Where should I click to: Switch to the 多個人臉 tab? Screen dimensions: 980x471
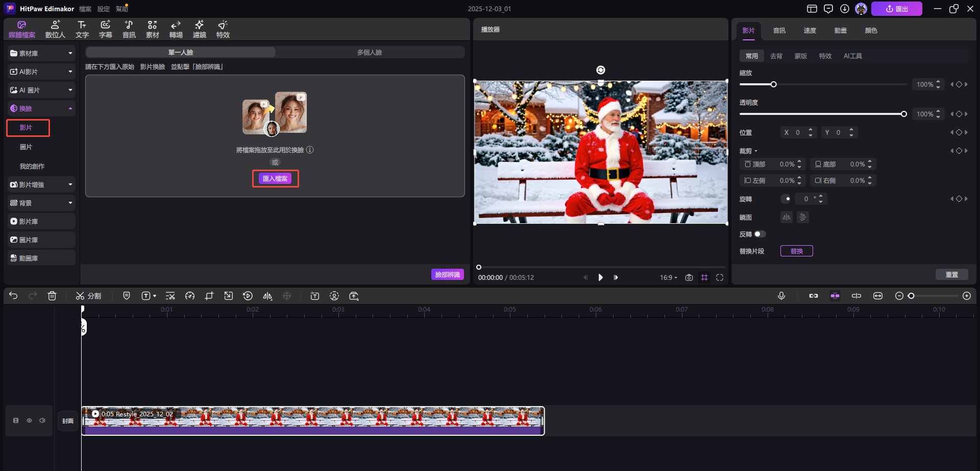(370, 52)
